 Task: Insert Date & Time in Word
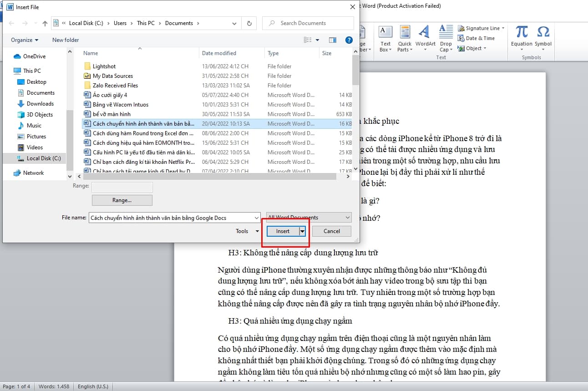coord(476,38)
